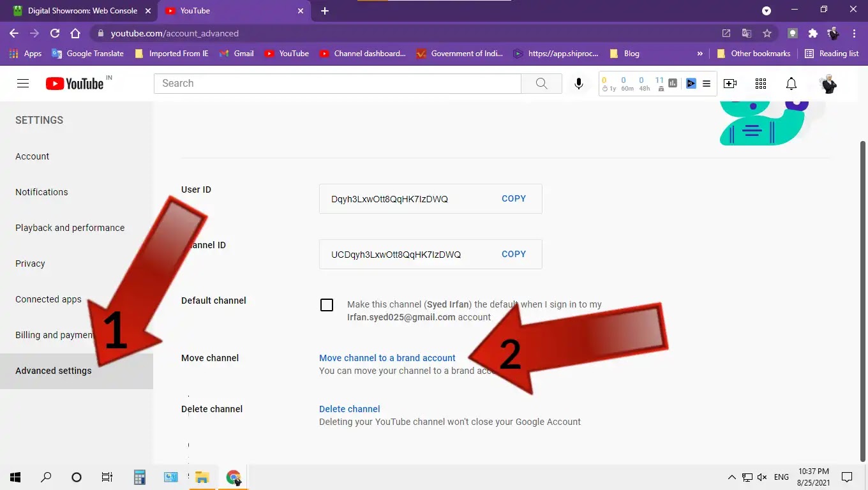The width and height of the screenshot is (868, 490).
Task: Open the Apps bookmark shortcut
Action: 26,54
